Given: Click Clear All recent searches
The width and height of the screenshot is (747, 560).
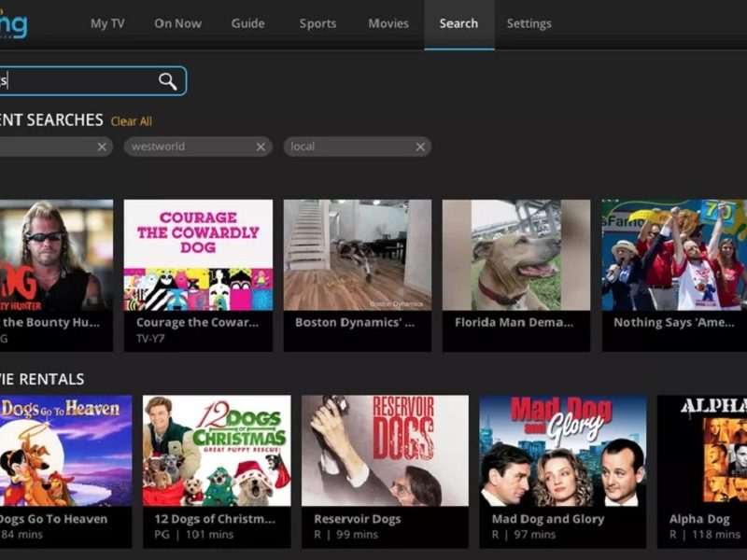Looking at the screenshot, I should pyautogui.click(x=132, y=121).
